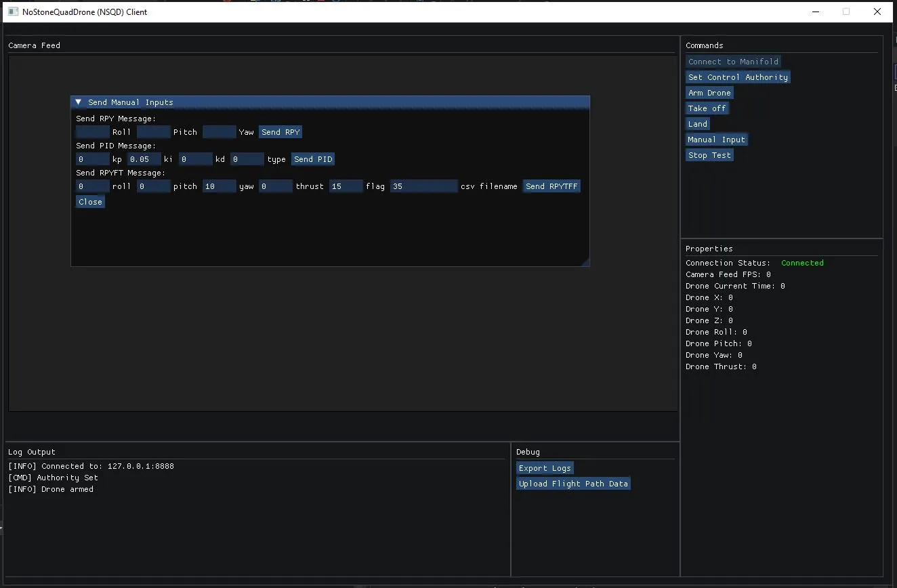Grab the manual inputs window resize grip

click(x=585, y=262)
